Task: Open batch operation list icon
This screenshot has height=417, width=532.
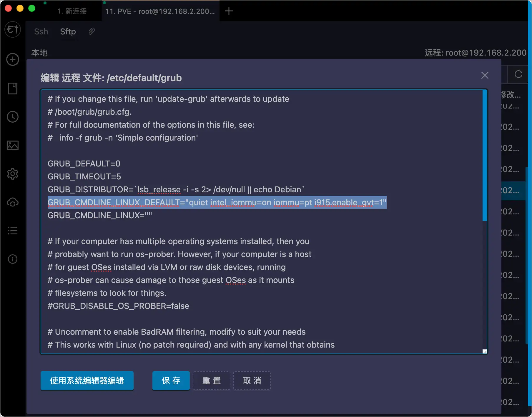Action: click(13, 231)
